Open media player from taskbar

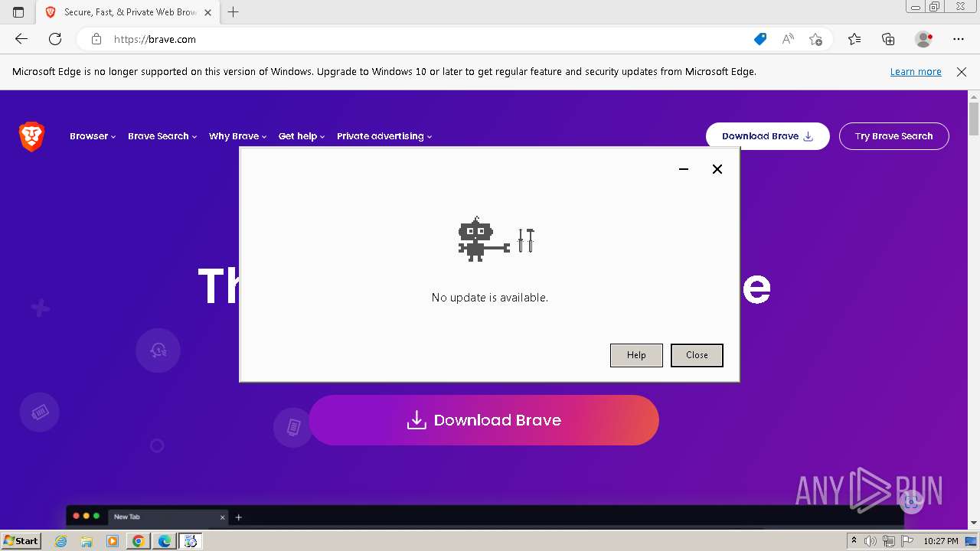point(113,541)
